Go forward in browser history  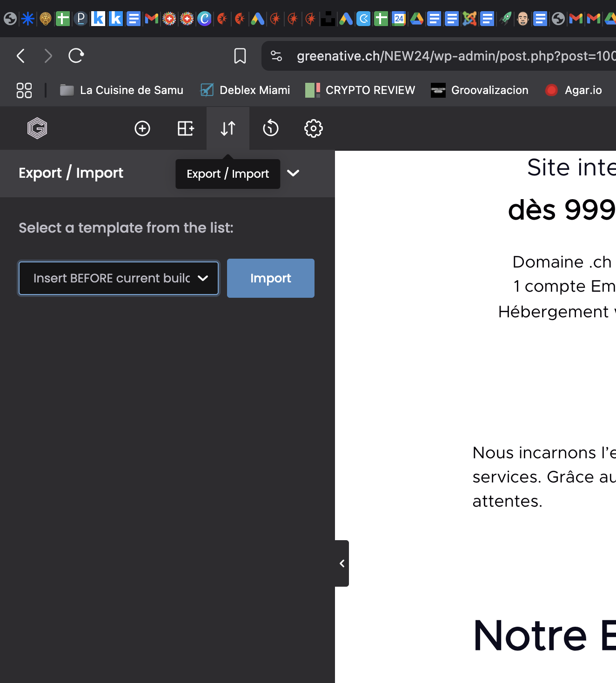tap(48, 56)
